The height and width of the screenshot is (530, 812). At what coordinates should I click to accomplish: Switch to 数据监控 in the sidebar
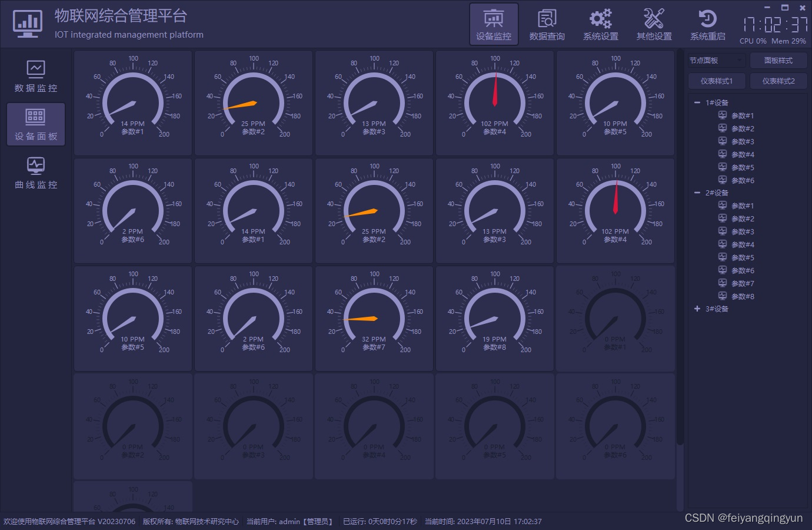point(36,76)
